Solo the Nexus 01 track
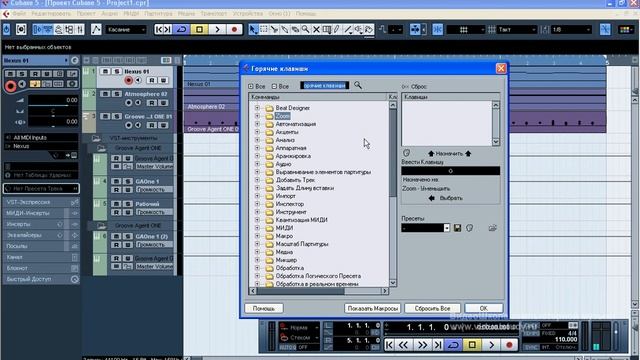 pyautogui.click(x=117, y=71)
